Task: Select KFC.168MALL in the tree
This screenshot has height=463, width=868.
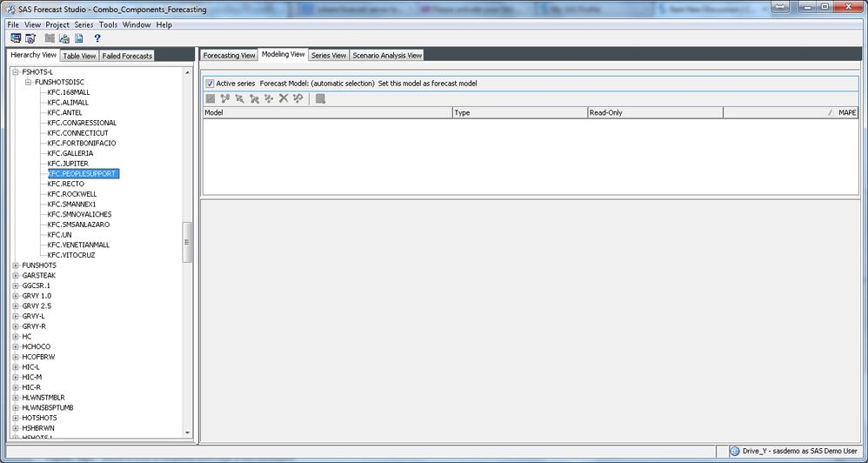Action: (68, 92)
